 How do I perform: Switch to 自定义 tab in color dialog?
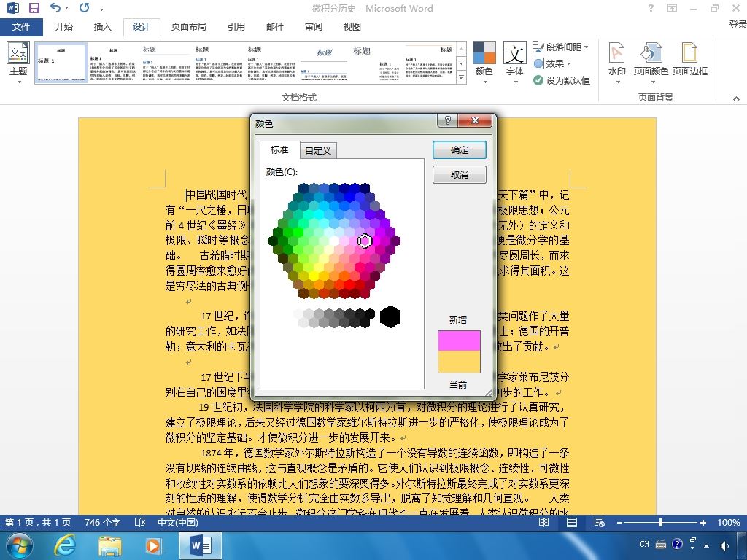318,150
